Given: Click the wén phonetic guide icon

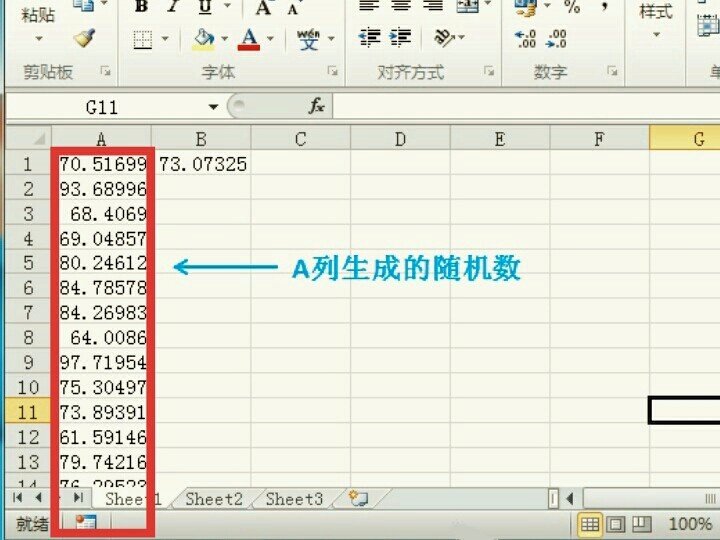Looking at the screenshot, I should coord(308,39).
